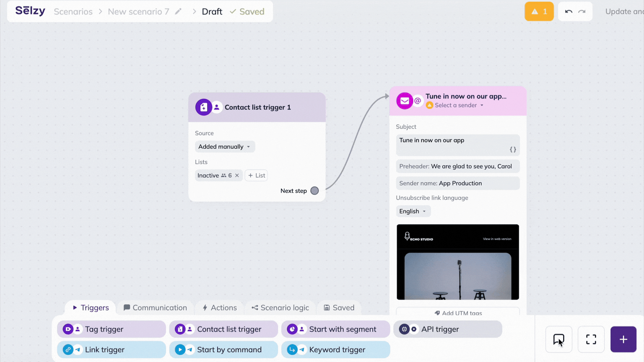Screen dimensions: 644x362
Task: Click the Selzy logo
Action: 30,11
